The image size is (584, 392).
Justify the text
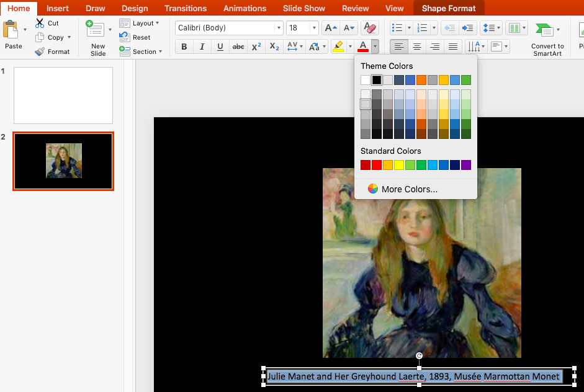coord(453,47)
